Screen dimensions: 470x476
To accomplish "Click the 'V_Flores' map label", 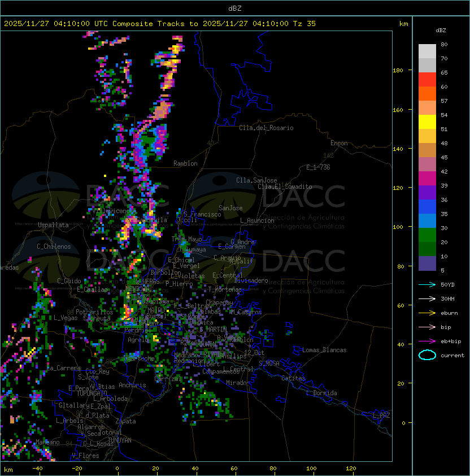I will pyautogui.click(x=85, y=456).
